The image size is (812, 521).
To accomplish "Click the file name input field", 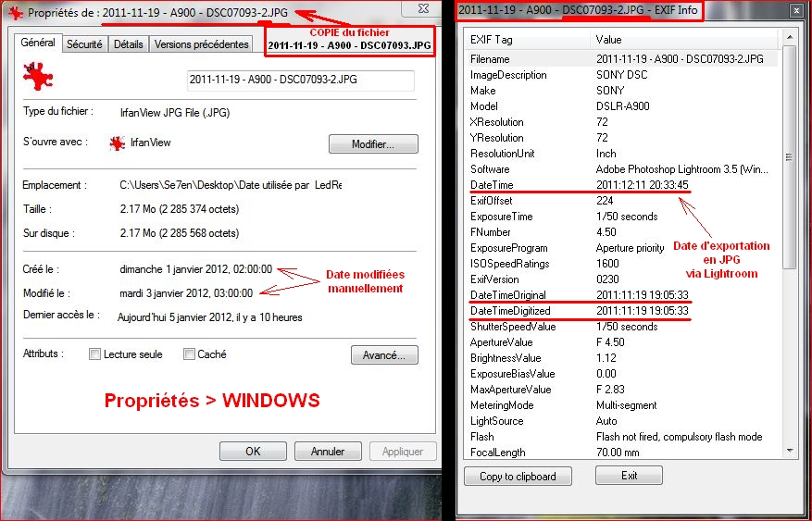I will click(x=300, y=80).
